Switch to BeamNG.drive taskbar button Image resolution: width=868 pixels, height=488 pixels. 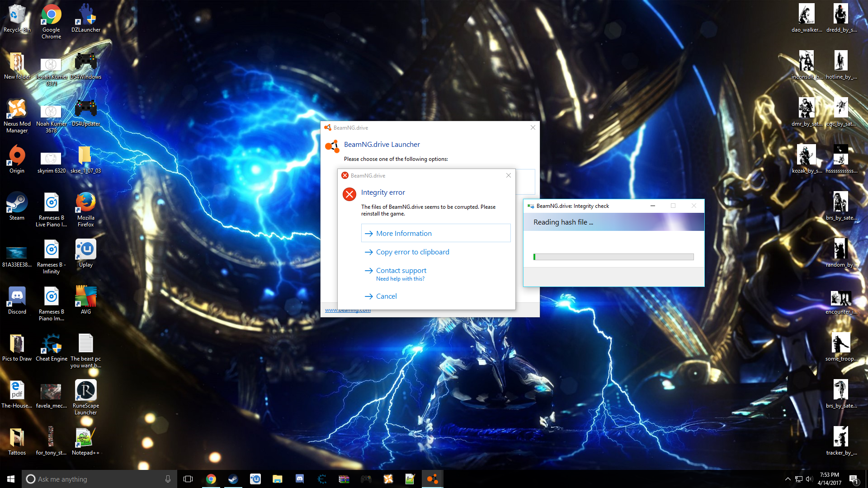point(432,479)
